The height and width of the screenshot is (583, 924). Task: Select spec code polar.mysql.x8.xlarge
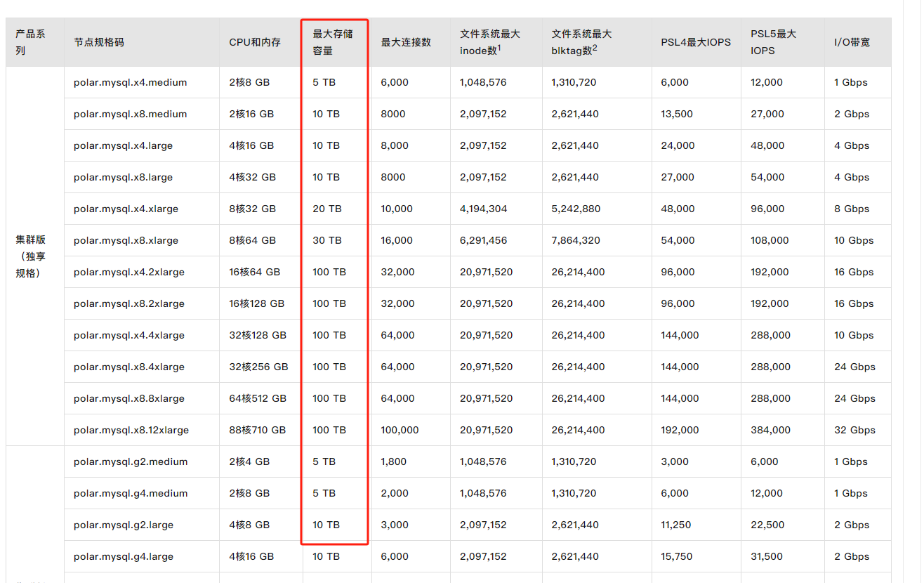126,240
